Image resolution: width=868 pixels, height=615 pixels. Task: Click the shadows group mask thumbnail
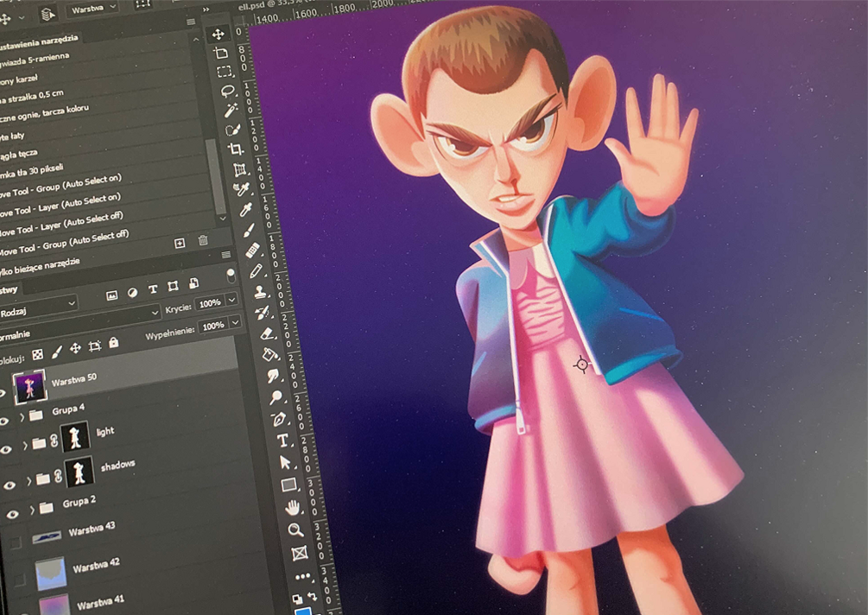(x=80, y=472)
